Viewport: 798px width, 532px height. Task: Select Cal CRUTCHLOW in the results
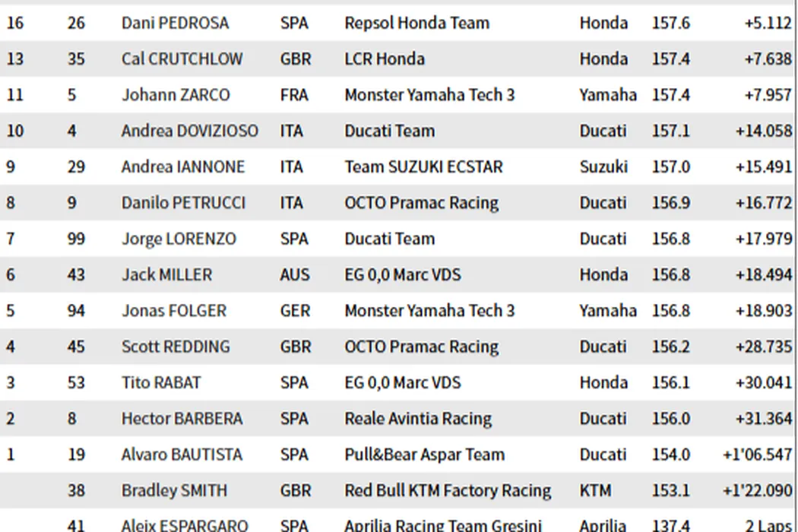click(182, 59)
